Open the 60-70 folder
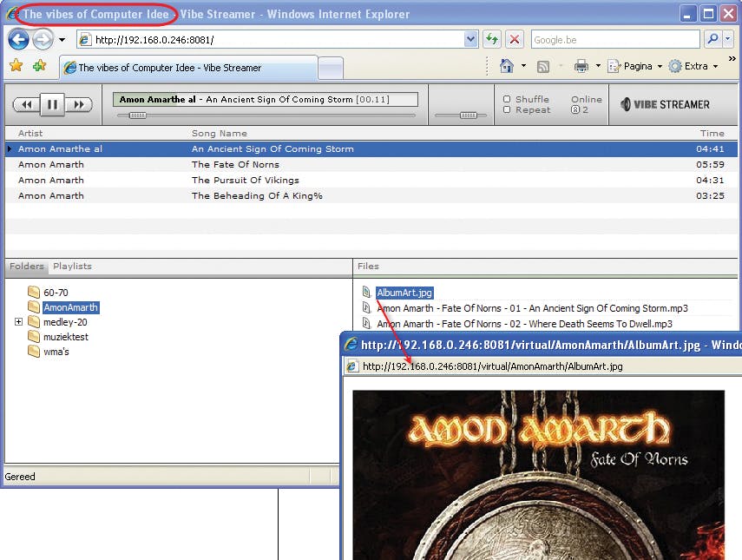742x560 pixels. [x=56, y=293]
